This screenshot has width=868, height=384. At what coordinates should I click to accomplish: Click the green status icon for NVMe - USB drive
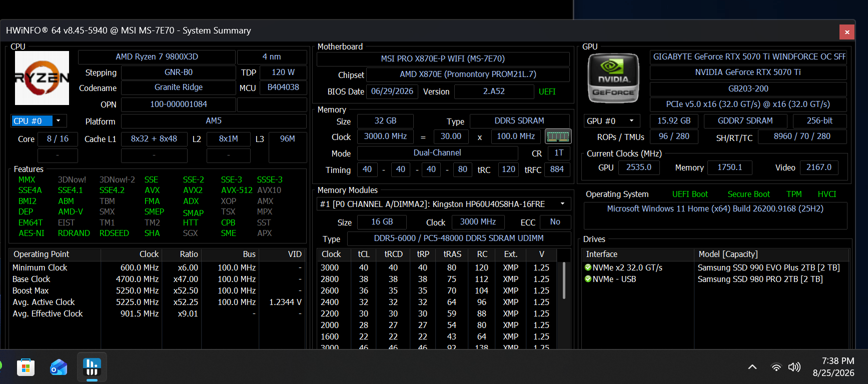(x=588, y=279)
